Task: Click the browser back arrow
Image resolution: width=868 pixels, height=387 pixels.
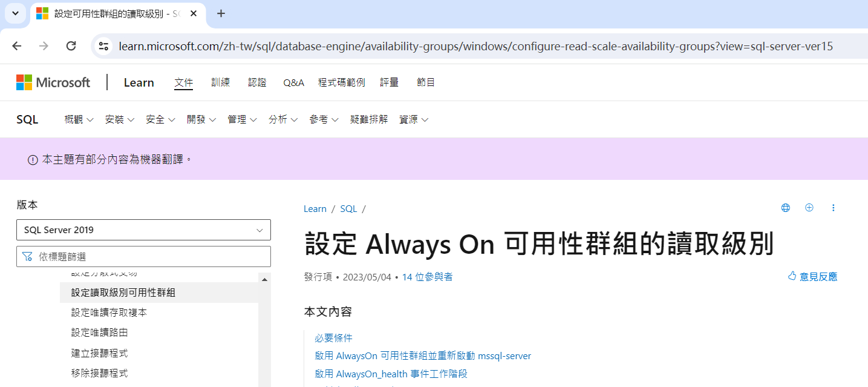Action: [16, 46]
